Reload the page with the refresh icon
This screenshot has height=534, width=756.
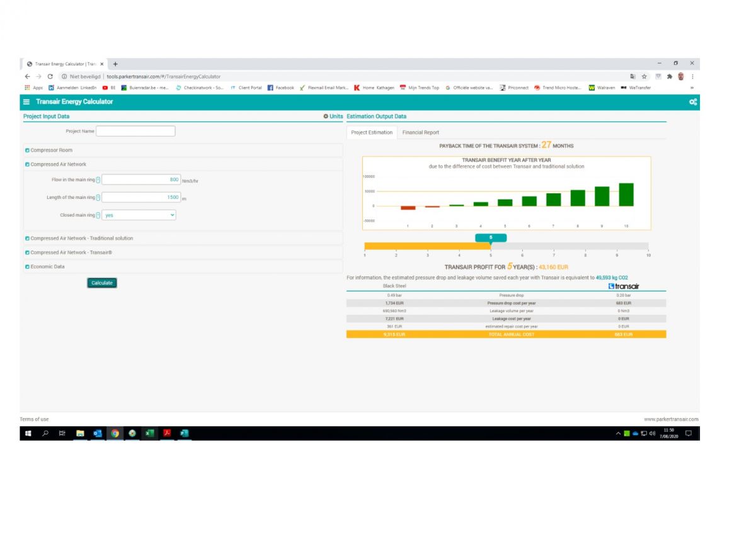click(50, 76)
